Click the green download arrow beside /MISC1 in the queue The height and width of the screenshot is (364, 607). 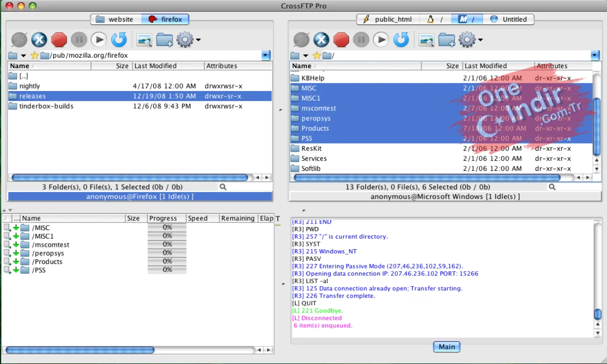tap(16, 236)
